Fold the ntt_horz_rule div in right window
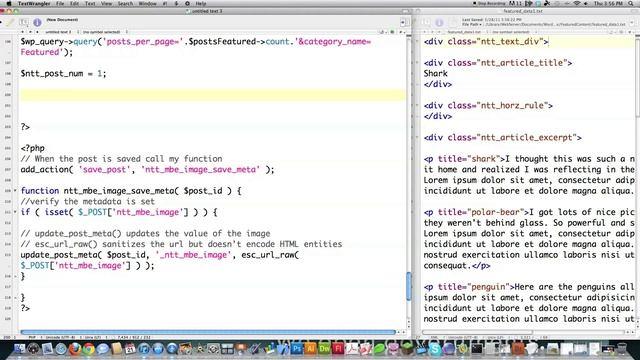640x360 pixels. point(417,105)
